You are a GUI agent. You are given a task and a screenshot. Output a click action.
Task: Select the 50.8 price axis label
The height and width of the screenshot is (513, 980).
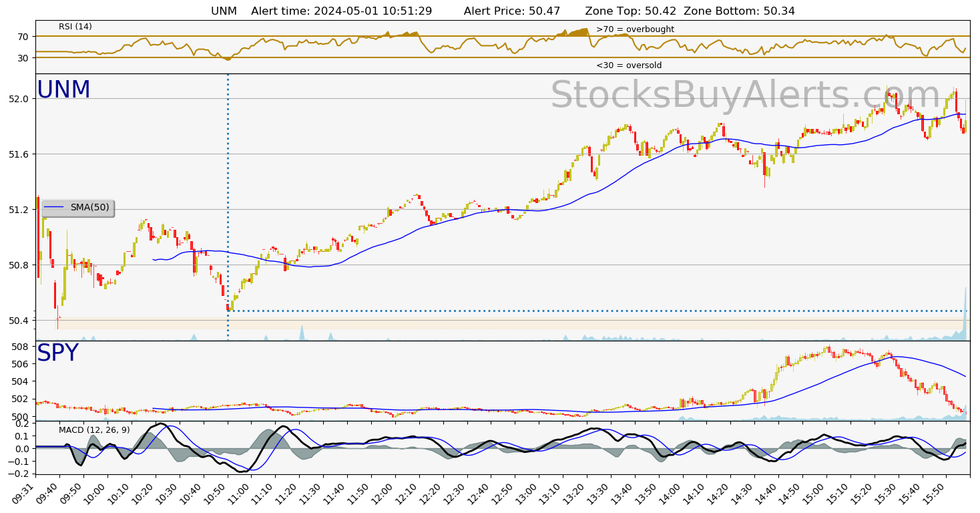coord(19,265)
